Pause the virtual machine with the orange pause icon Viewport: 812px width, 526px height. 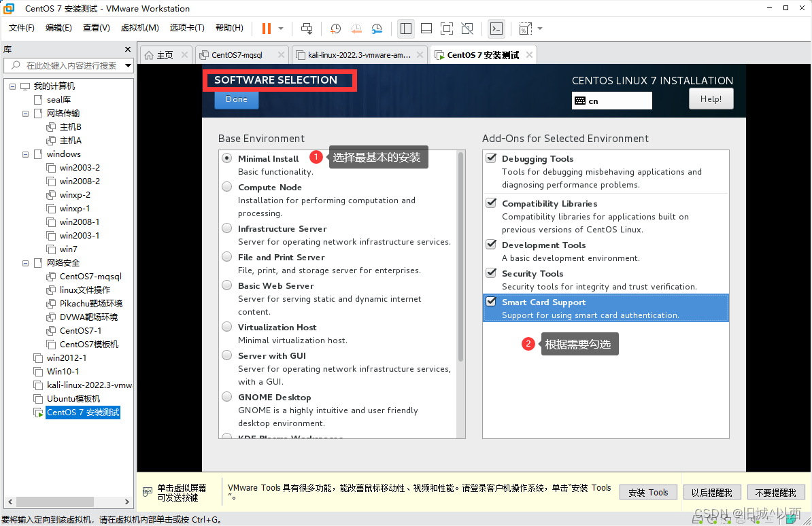(x=266, y=29)
